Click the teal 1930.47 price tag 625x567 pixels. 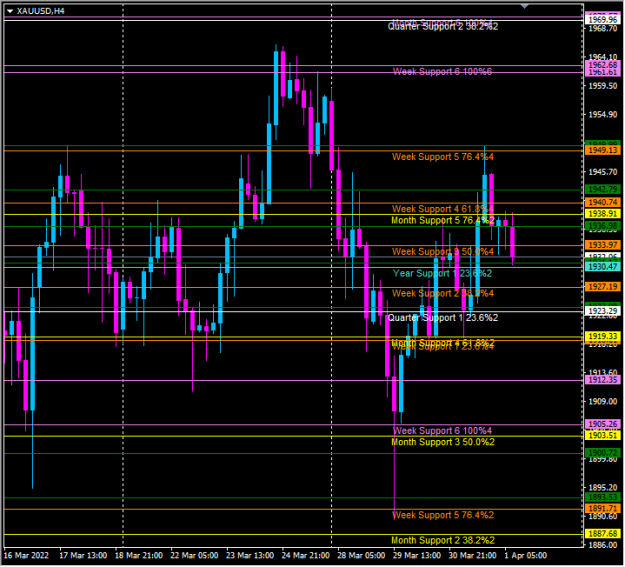click(603, 267)
